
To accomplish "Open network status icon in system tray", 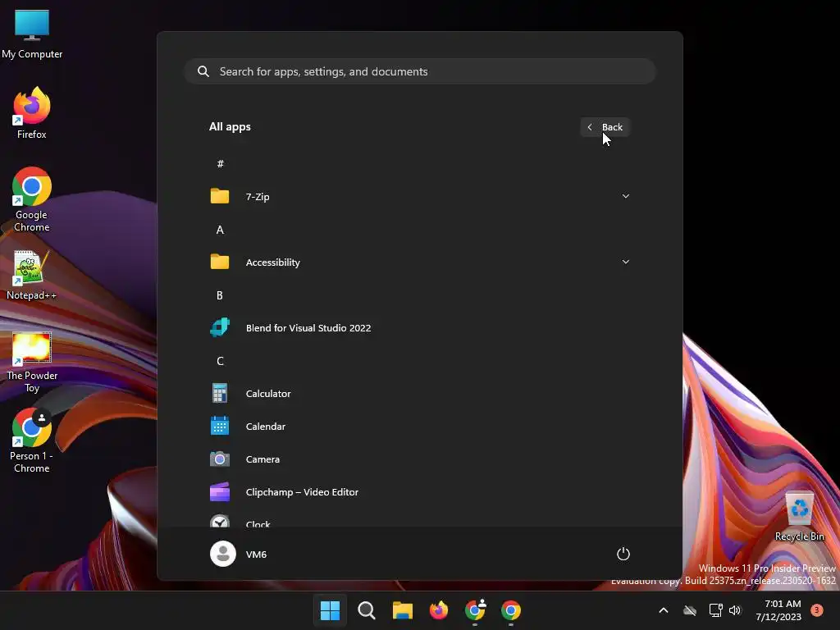I will 715,610.
